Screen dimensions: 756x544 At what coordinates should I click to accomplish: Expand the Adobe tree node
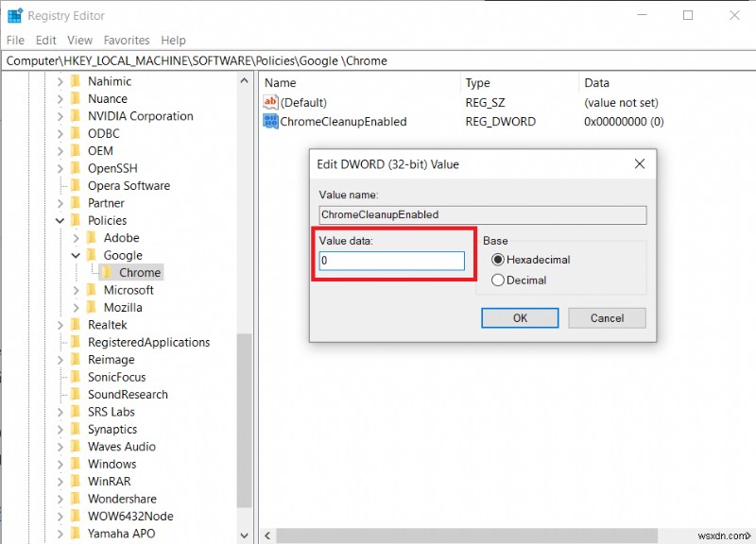click(76, 238)
